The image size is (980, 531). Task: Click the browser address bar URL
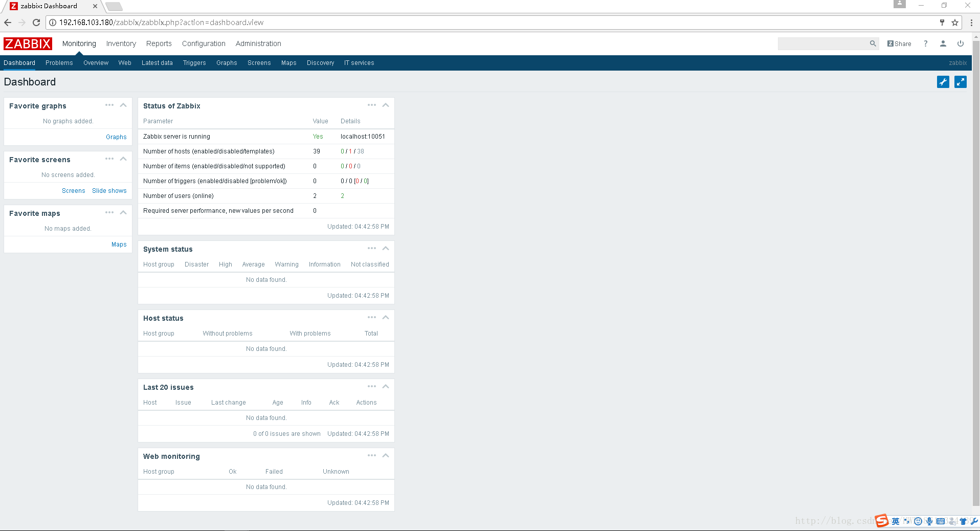pos(162,23)
